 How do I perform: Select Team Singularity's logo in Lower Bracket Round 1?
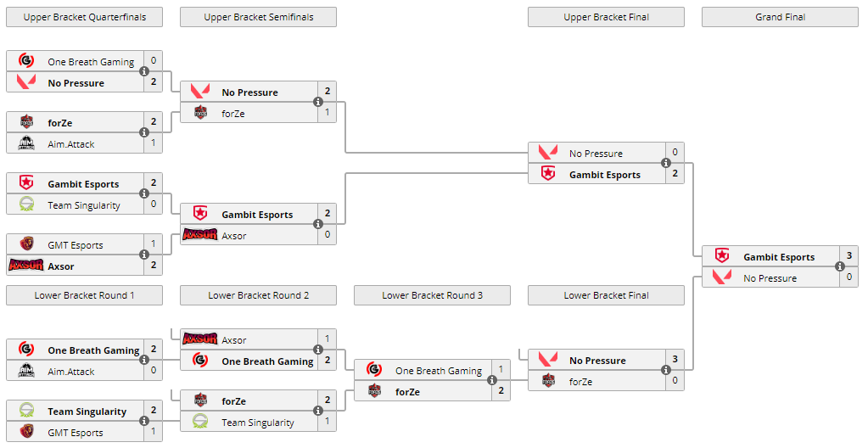pos(26,411)
